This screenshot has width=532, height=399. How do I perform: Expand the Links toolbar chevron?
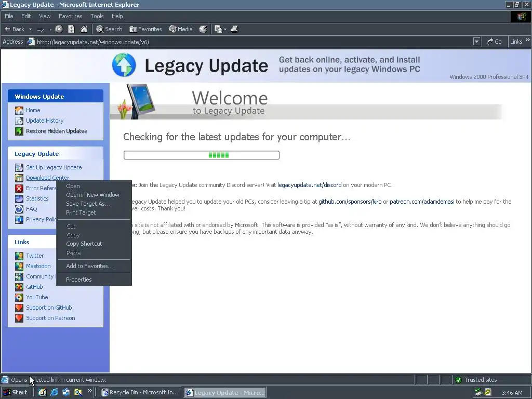[x=528, y=40]
